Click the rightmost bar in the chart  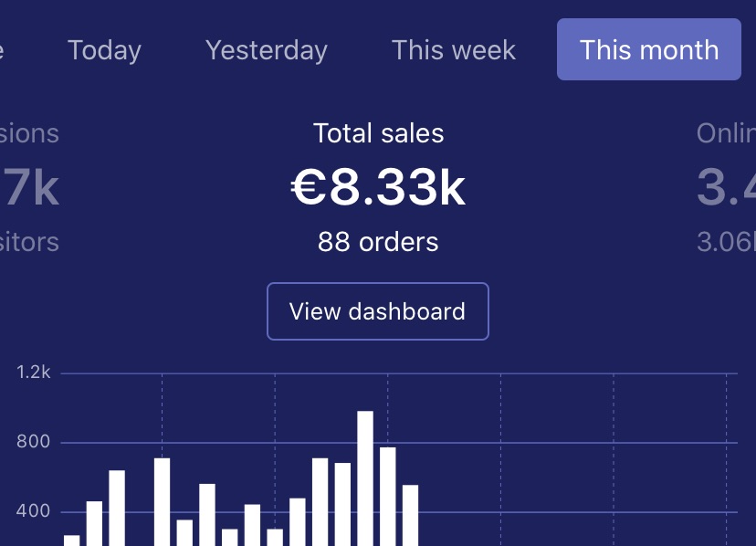coord(410,514)
